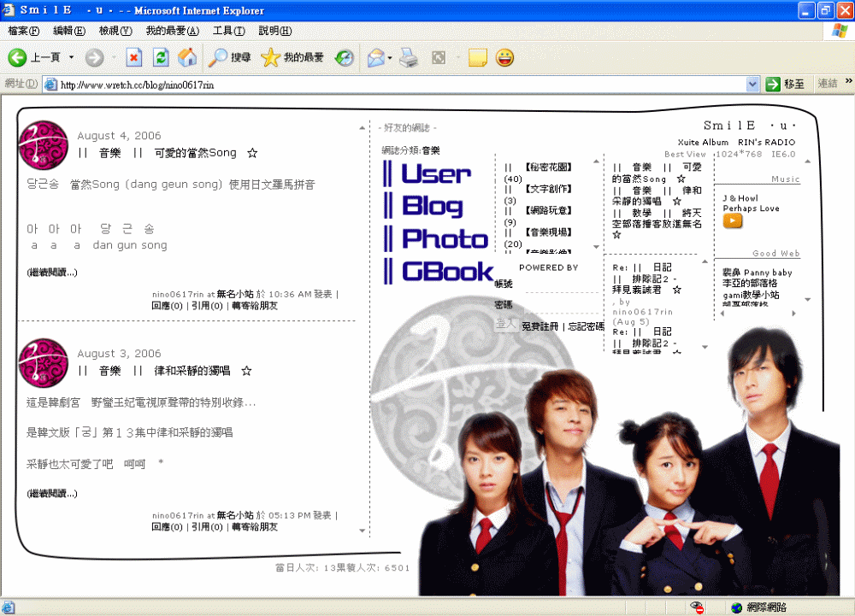
Task: Play the J & Howl Perhaps Love music
Action: click(733, 220)
